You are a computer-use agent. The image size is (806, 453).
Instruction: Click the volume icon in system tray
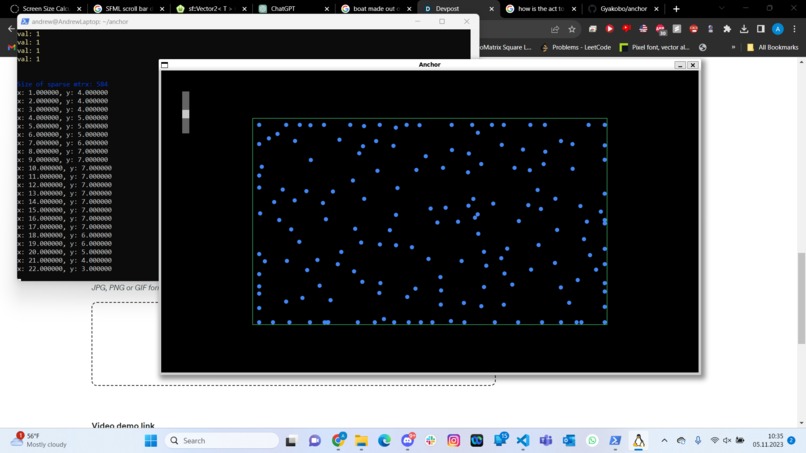coord(727,441)
